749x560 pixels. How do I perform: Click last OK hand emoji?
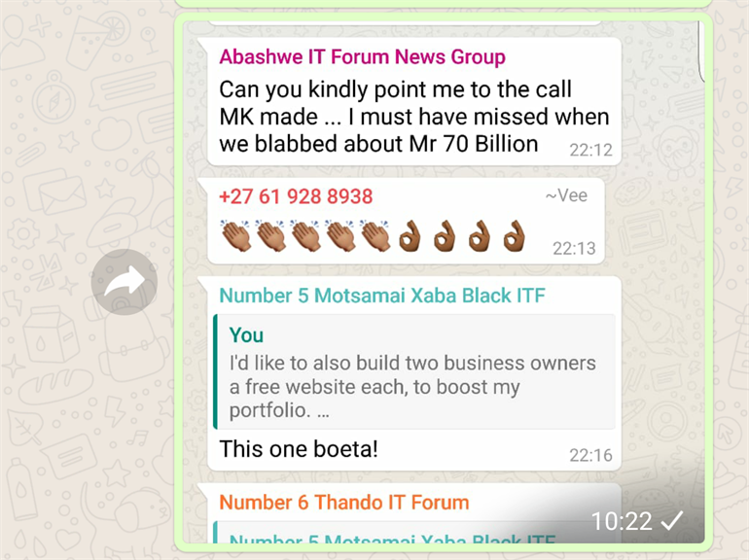point(514,236)
